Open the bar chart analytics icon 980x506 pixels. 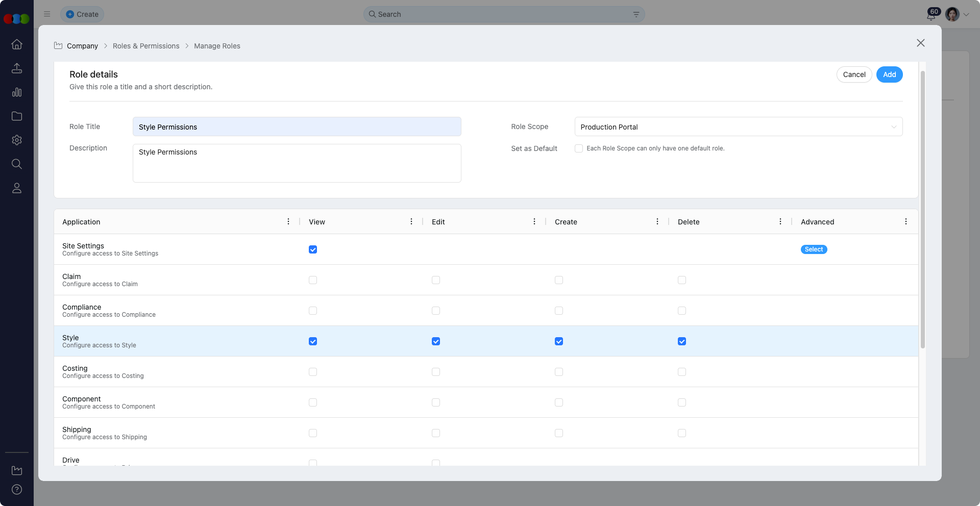pyautogui.click(x=17, y=92)
